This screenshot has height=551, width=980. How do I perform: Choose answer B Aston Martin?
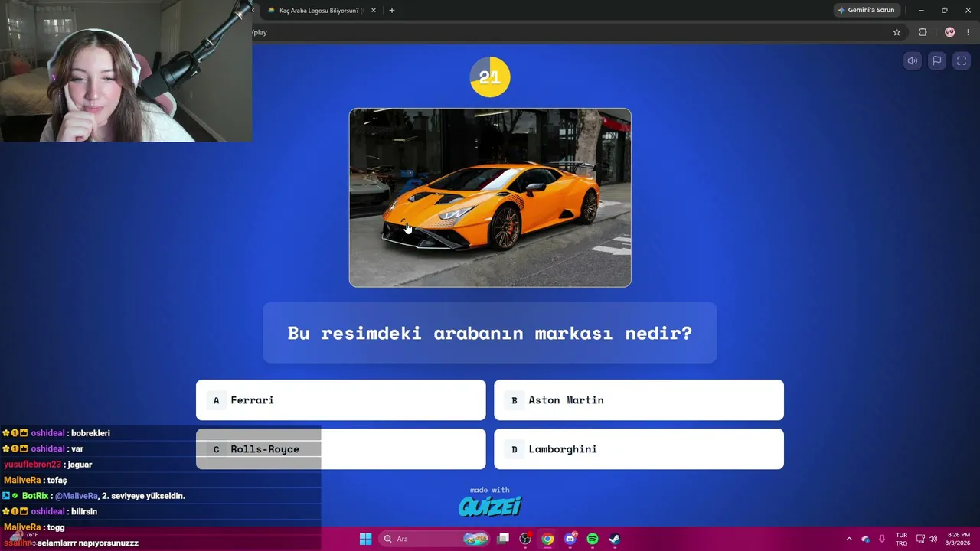pyautogui.click(x=639, y=400)
